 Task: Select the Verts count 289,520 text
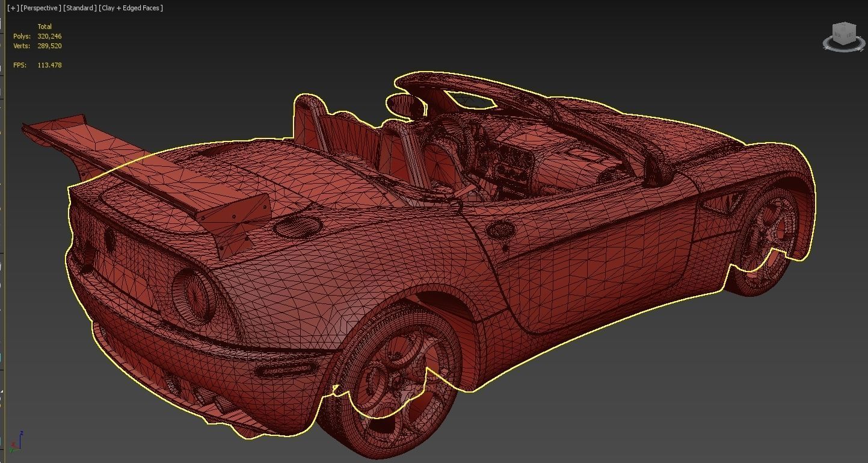[49, 46]
